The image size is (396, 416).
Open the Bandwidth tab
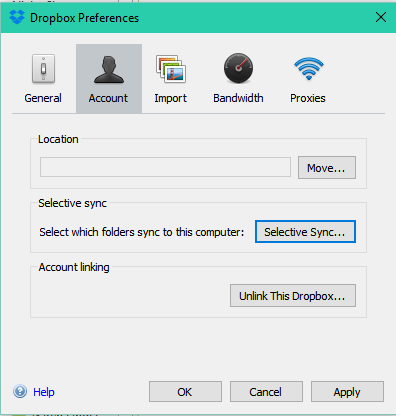(x=238, y=79)
